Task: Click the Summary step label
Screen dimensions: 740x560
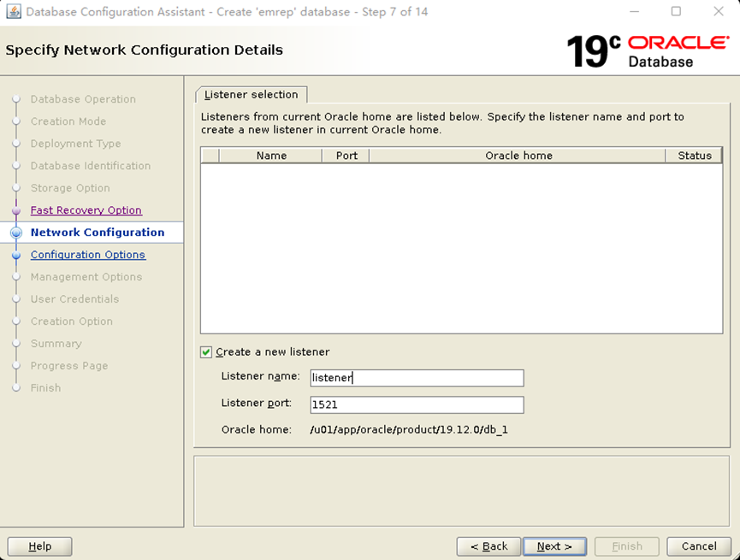Action: [x=56, y=343]
